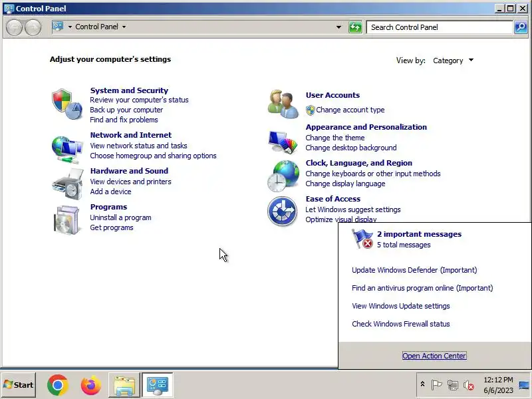Viewport: 532px width, 399px height.
Task: Open Google Chrome from the taskbar
Action: point(58,385)
